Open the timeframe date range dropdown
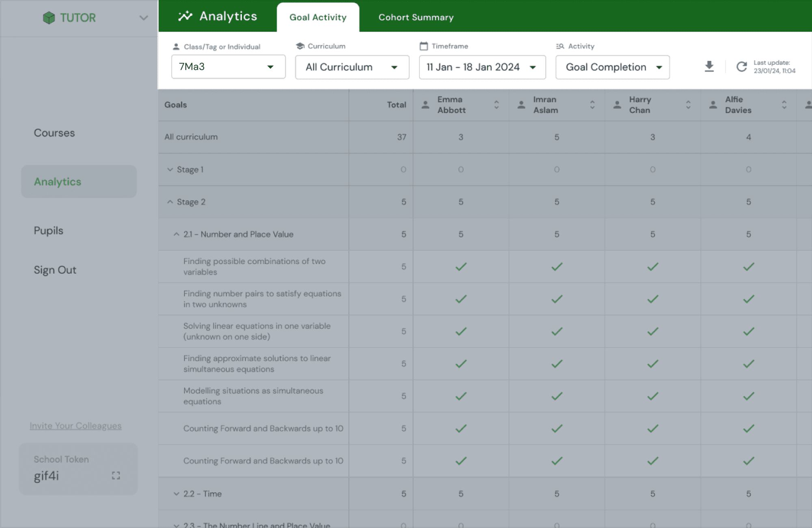The image size is (812, 528). [x=482, y=67]
